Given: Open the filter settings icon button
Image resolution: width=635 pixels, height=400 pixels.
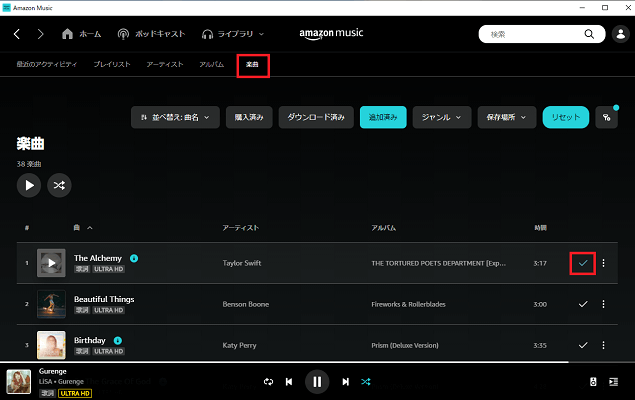Looking at the screenshot, I should coord(606,117).
